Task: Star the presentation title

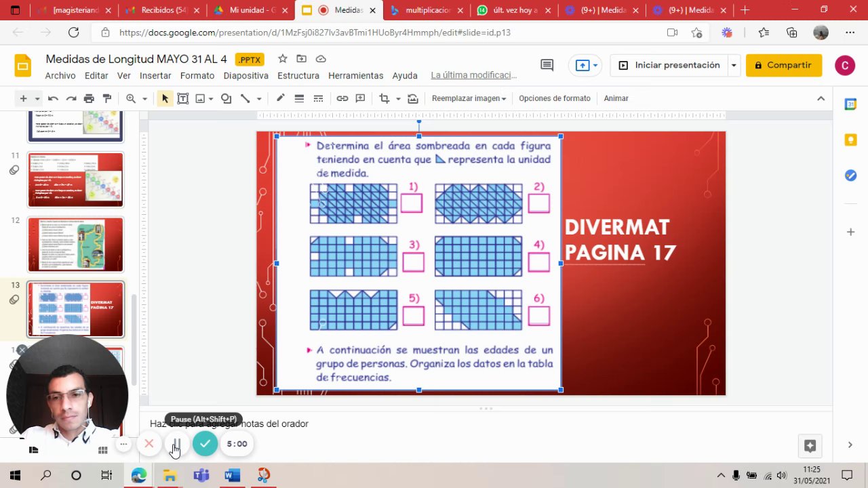Action: click(283, 59)
